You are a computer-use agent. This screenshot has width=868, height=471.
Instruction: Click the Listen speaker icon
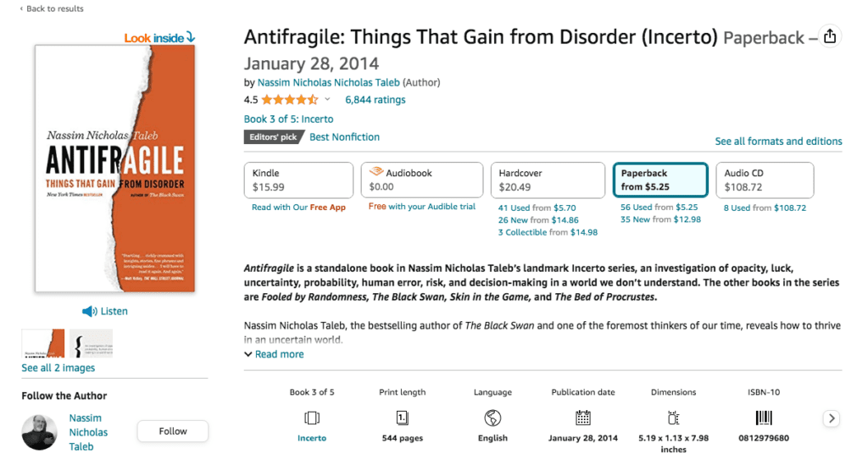(x=89, y=312)
